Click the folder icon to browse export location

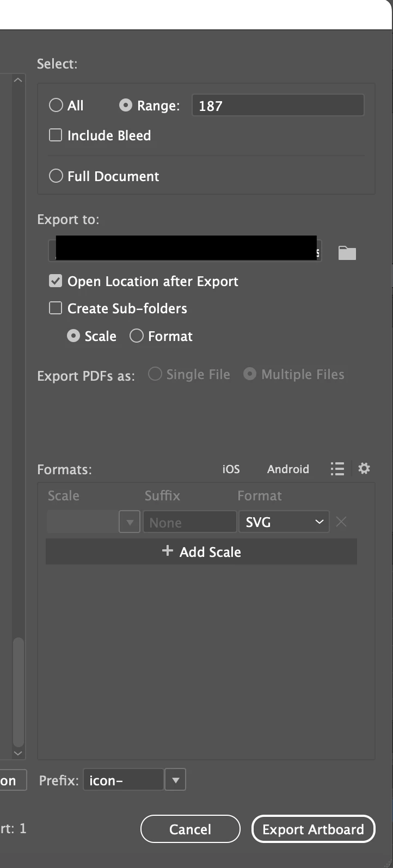pyautogui.click(x=347, y=253)
